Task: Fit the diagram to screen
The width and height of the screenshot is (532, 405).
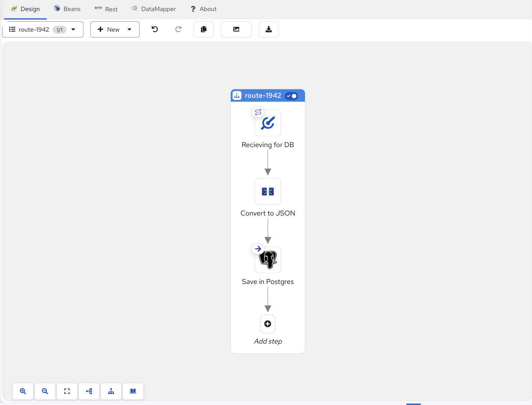Action: pos(67,391)
